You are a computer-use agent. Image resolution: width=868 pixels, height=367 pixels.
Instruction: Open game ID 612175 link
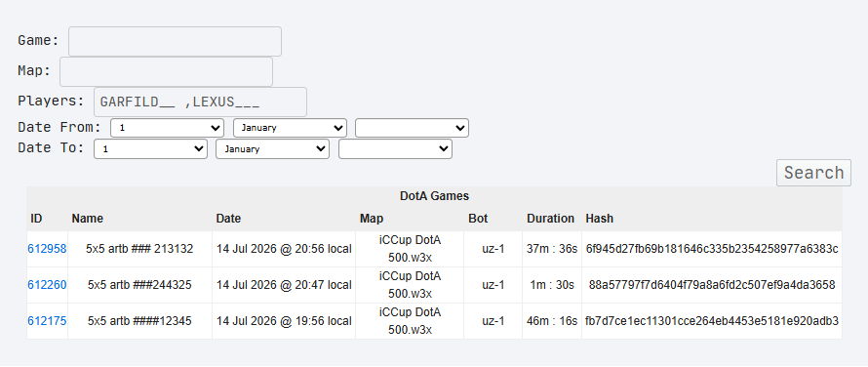click(47, 321)
